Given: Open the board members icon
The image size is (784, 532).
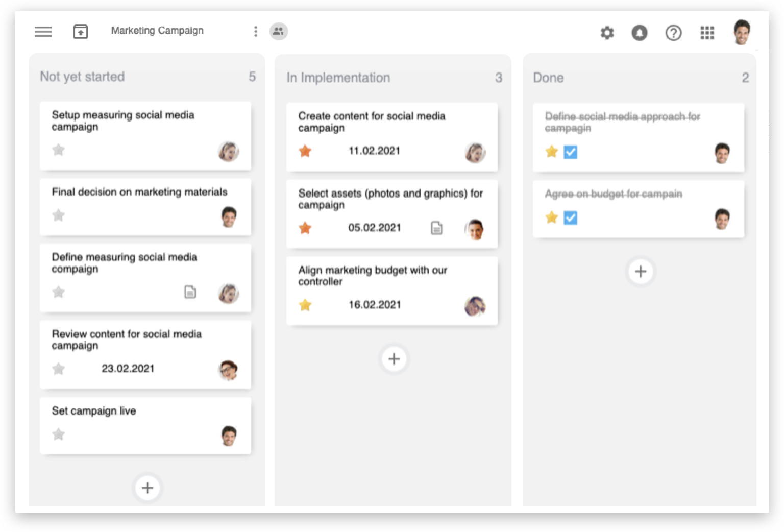Looking at the screenshot, I should coord(278,31).
